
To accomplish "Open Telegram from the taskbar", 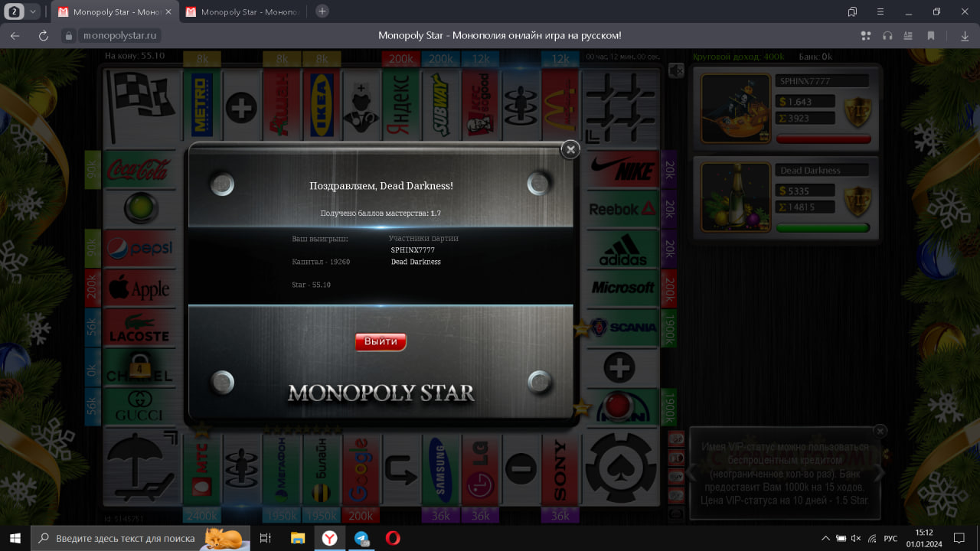I will click(x=361, y=538).
